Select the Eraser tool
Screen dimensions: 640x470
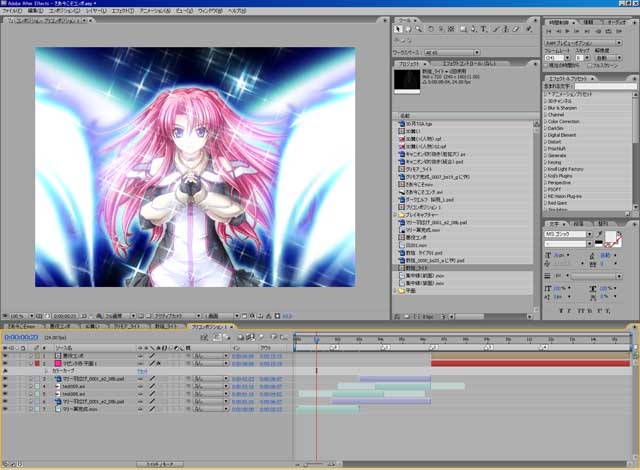point(516,29)
